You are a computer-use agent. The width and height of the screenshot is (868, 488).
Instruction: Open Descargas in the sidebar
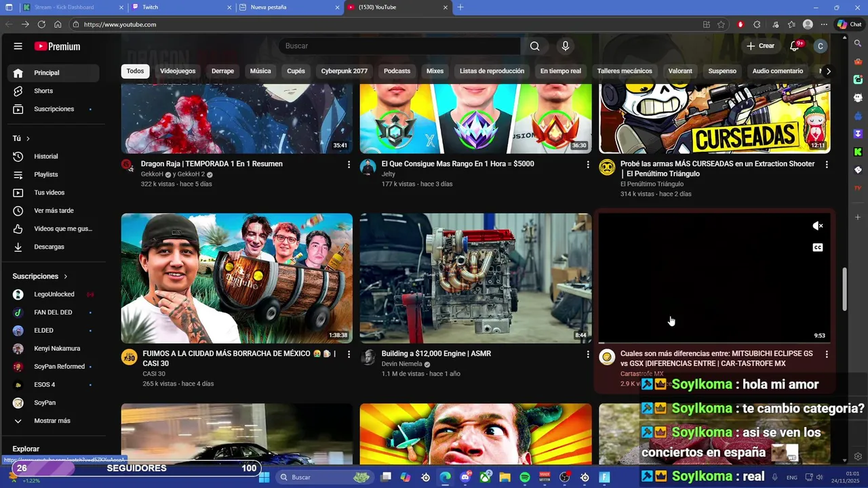[x=54, y=247]
